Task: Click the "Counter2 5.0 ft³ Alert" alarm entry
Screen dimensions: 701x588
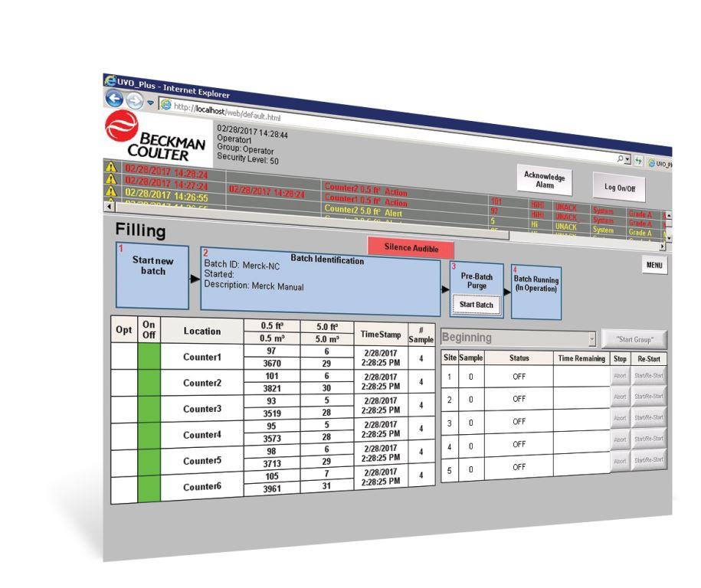Action: (363, 211)
